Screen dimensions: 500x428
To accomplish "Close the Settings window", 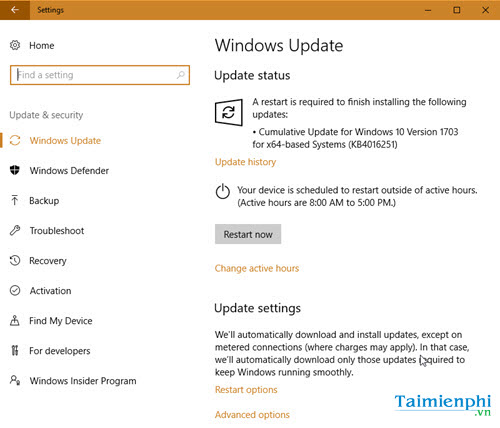I will (x=485, y=10).
